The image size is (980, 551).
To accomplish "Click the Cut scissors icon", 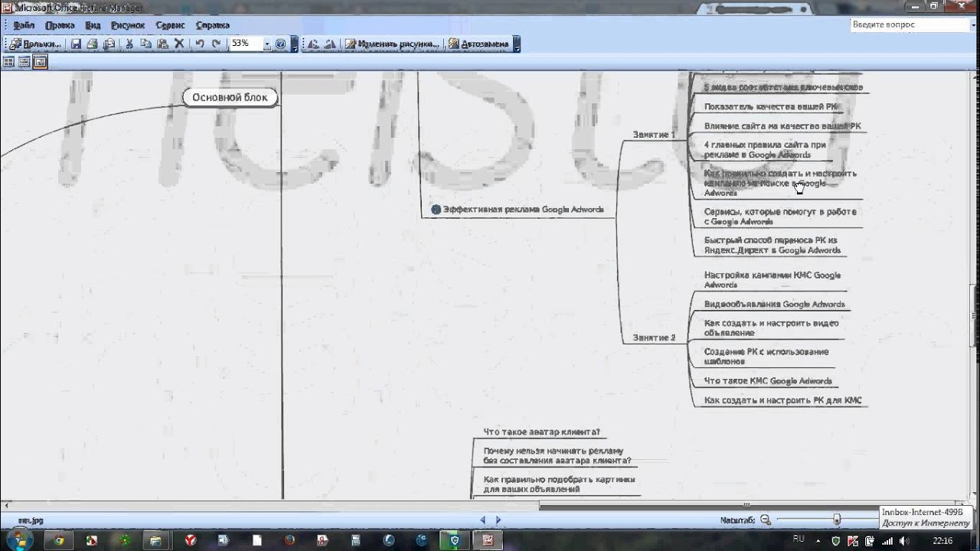I will [x=129, y=44].
